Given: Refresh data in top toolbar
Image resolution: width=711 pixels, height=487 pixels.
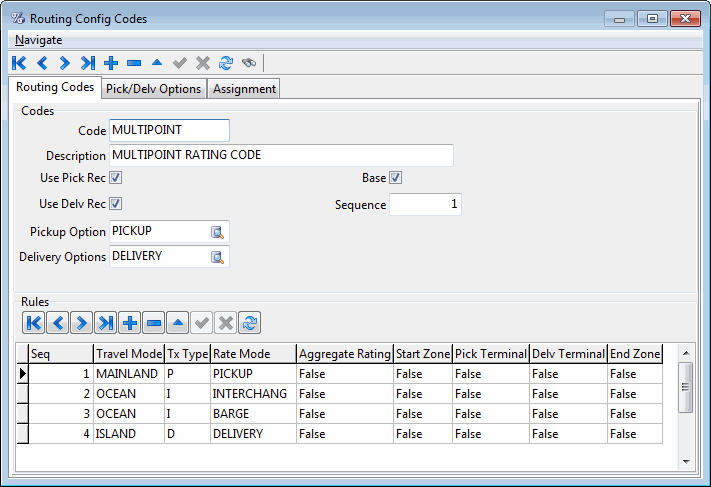Looking at the screenshot, I should click(226, 63).
